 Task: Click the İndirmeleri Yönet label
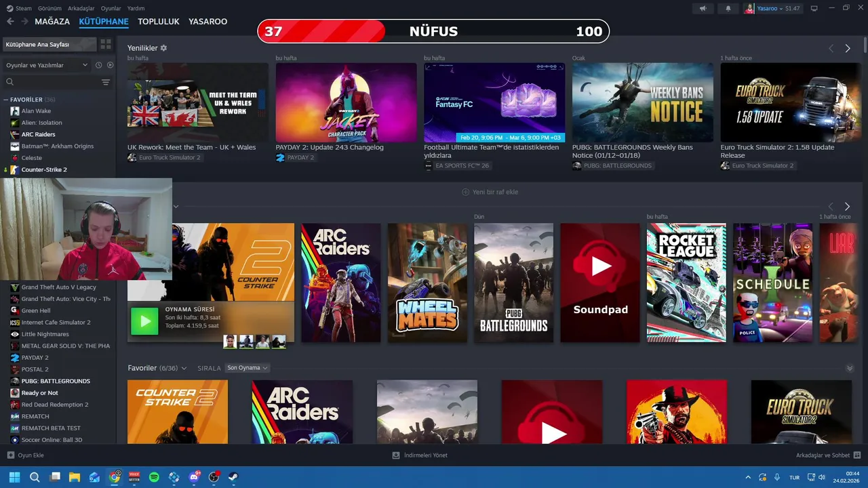point(425,455)
